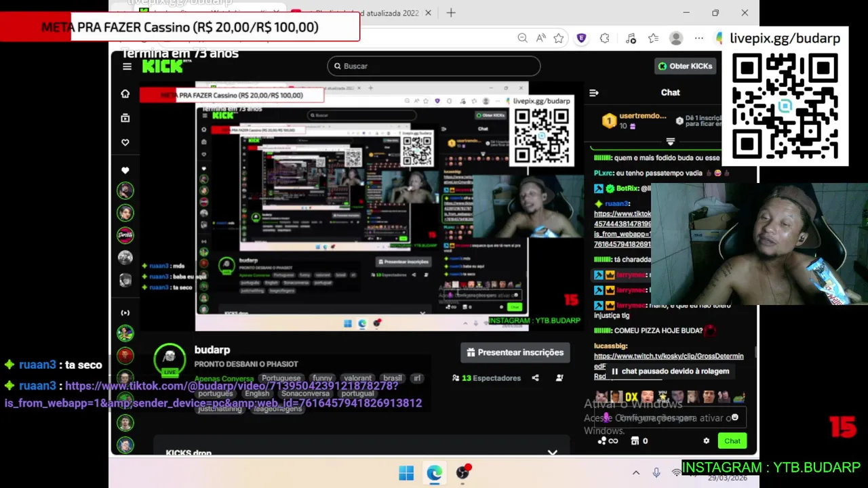Open Edge from the taskbar

coord(434,473)
